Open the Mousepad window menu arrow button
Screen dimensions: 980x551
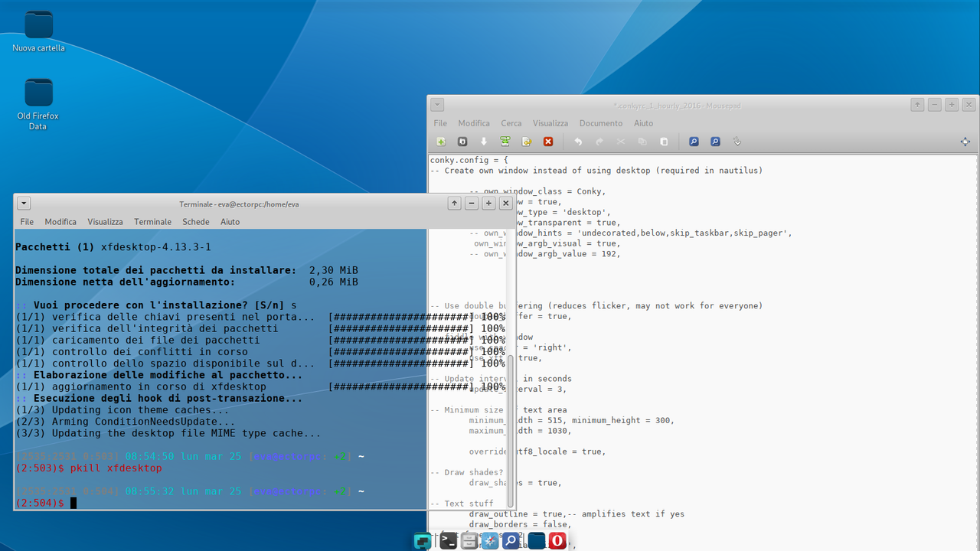(436, 105)
